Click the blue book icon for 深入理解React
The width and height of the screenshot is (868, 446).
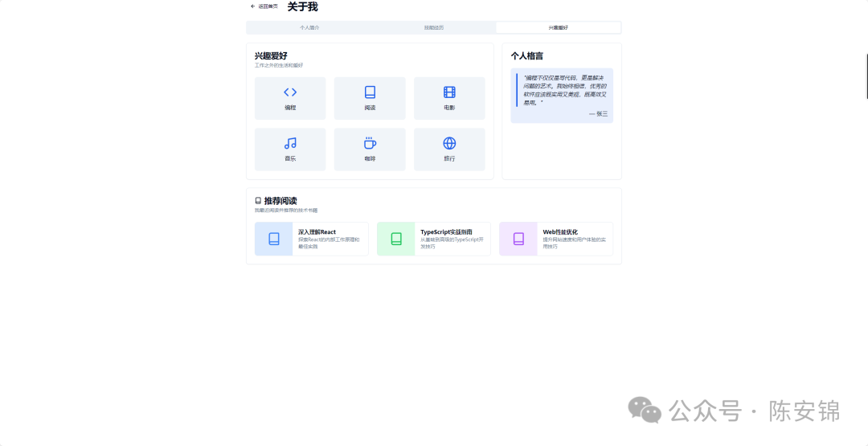[273, 239]
